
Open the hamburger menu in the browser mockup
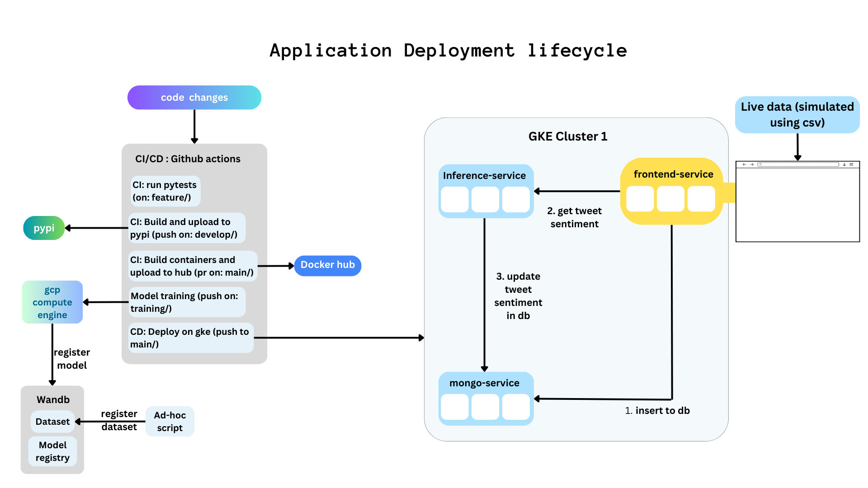[x=851, y=164]
